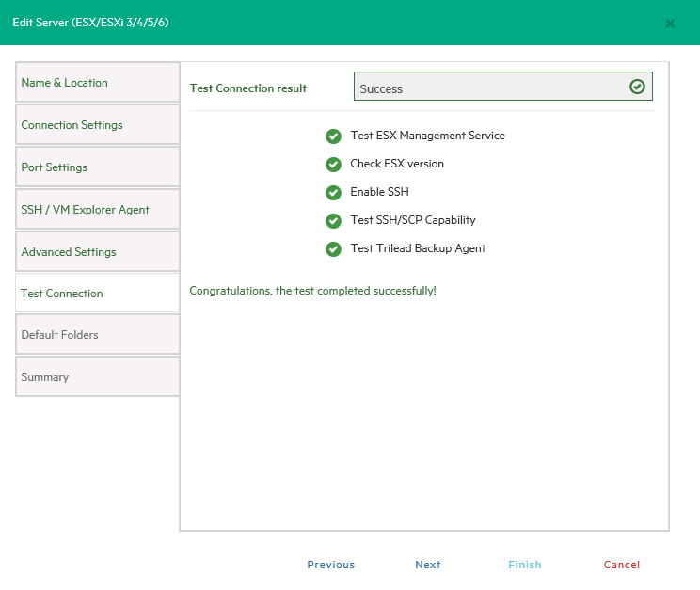Switch to Connection Settings tab

tap(98, 125)
